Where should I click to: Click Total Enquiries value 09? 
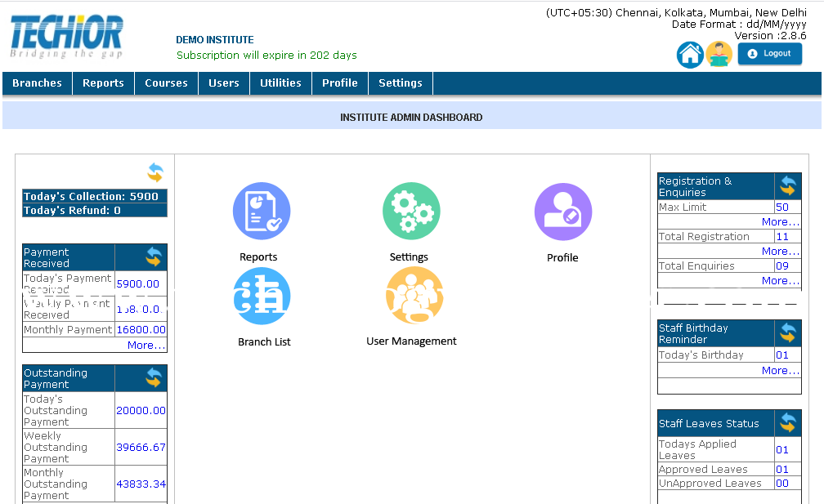click(x=782, y=265)
